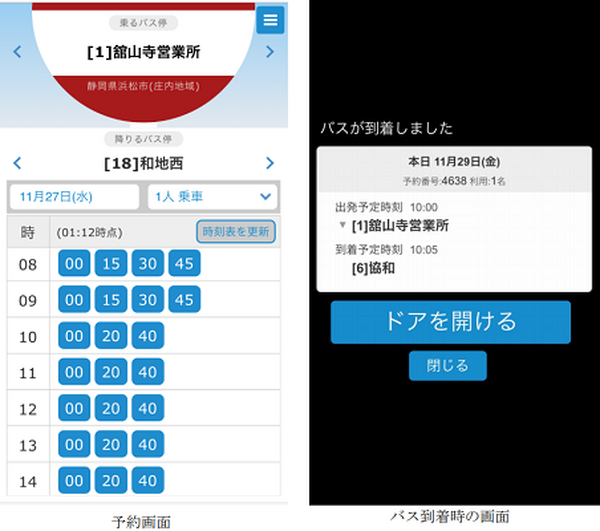Choose the 10:20 time slot

(x=110, y=336)
